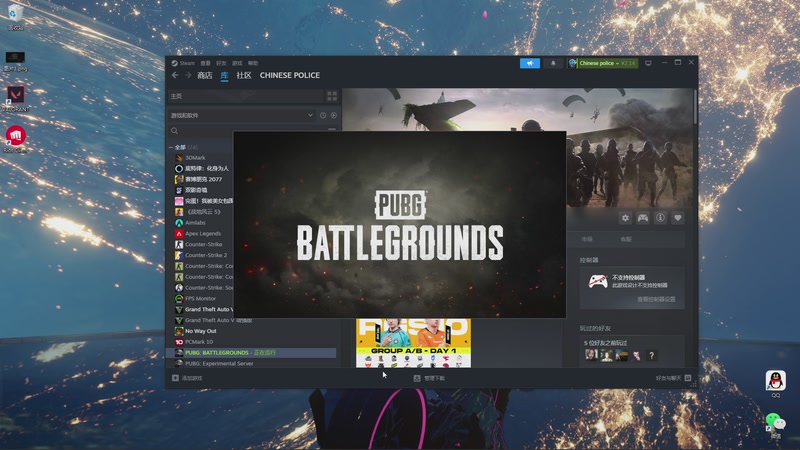This screenshot has height=450, width=800.
Task: Click the first friend avatar who played
Action: coord(591,355)
